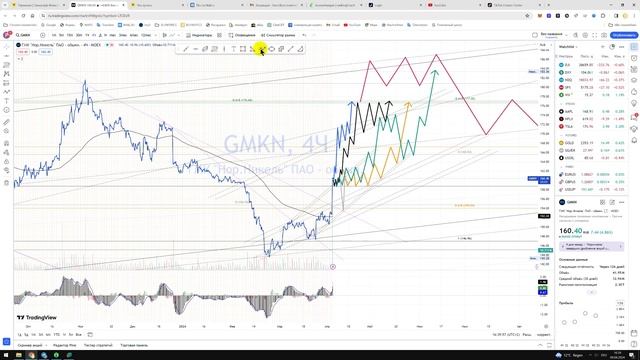Open the chart type candles icon
This screenshot has width=640, height=360.
[x=164, y=35]
